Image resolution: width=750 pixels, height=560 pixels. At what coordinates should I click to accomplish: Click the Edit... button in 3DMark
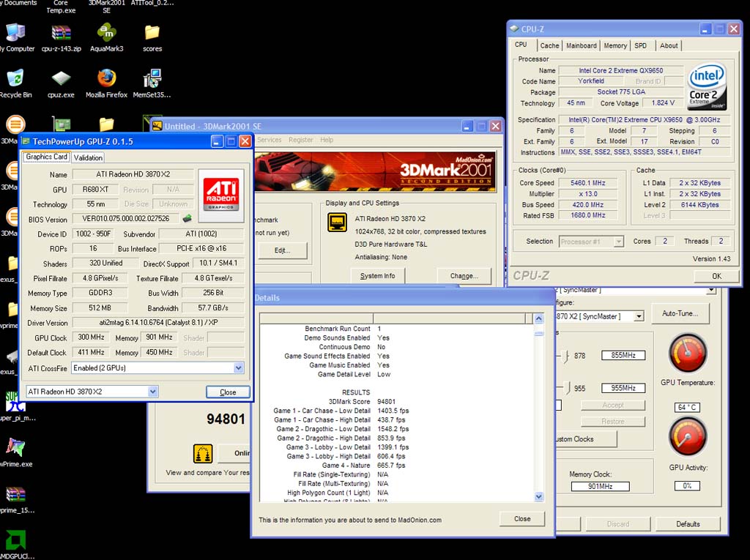pyautogui.click(x=282, y=250)
